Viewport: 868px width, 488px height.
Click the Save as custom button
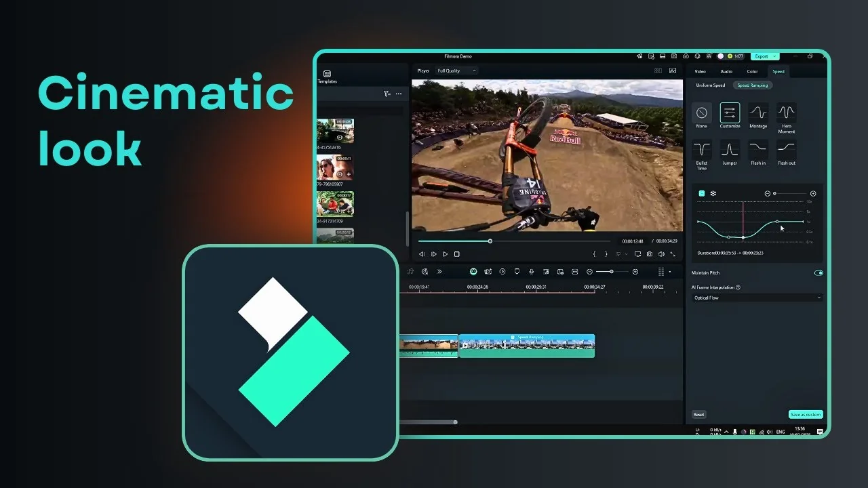[x=806, y=414]
